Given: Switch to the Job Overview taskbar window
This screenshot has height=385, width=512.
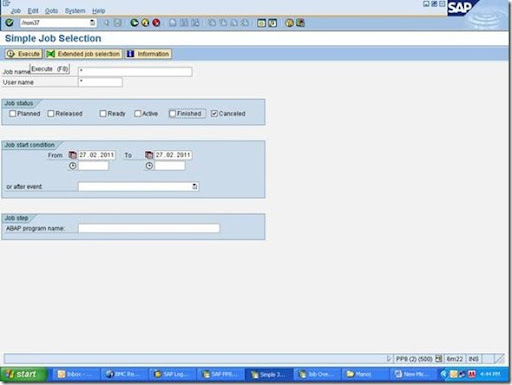Looking at the screenshot, I should pos(316,374).
